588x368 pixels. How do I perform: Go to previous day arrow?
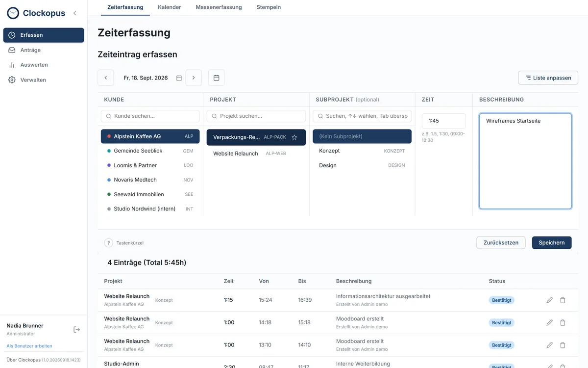point(106,78)
